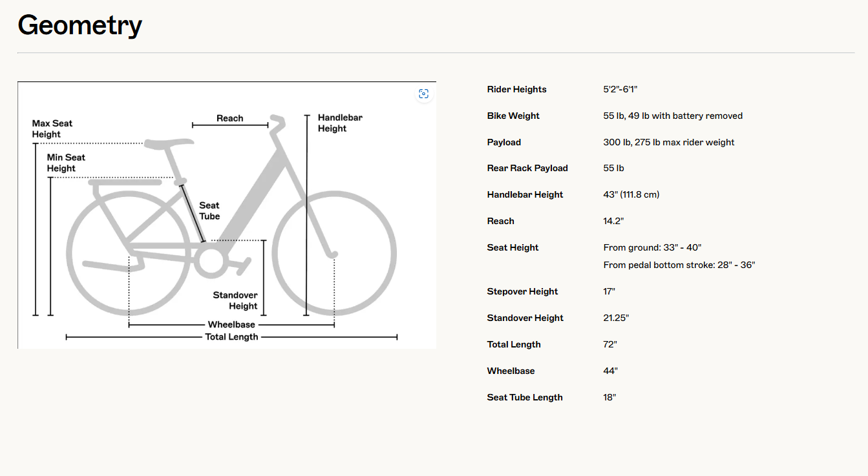
Task: Click the From pedal bottom stroke seat height text
Action: (679, 265)
